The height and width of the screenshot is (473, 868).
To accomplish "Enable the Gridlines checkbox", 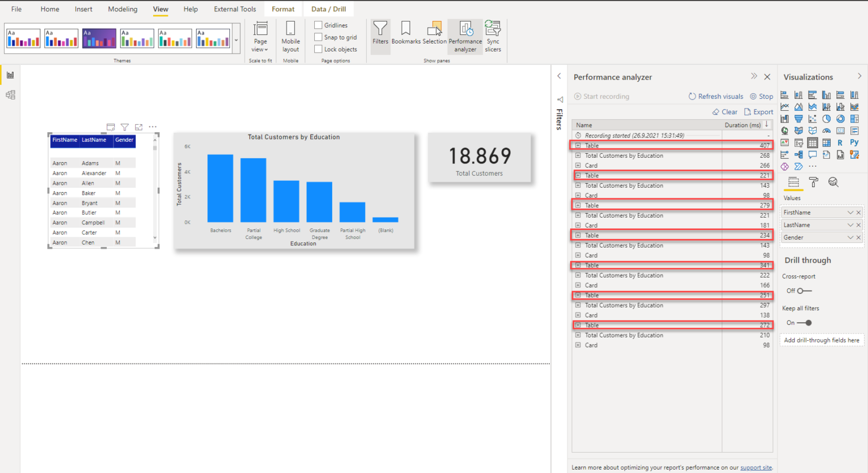I will coord(318,25).
